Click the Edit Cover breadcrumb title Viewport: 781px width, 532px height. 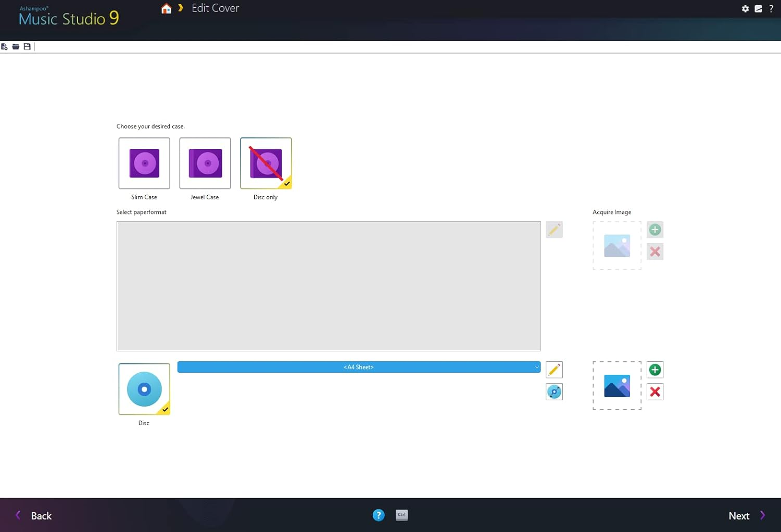tap(215, 8)
